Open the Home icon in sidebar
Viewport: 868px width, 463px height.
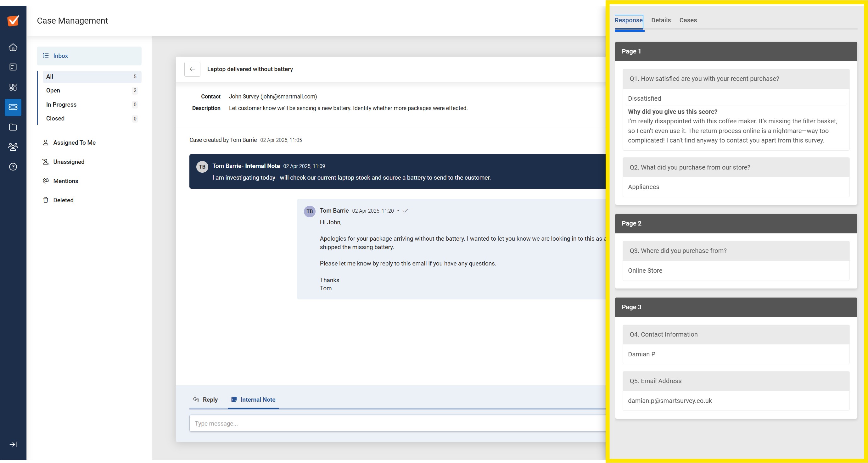13,47
